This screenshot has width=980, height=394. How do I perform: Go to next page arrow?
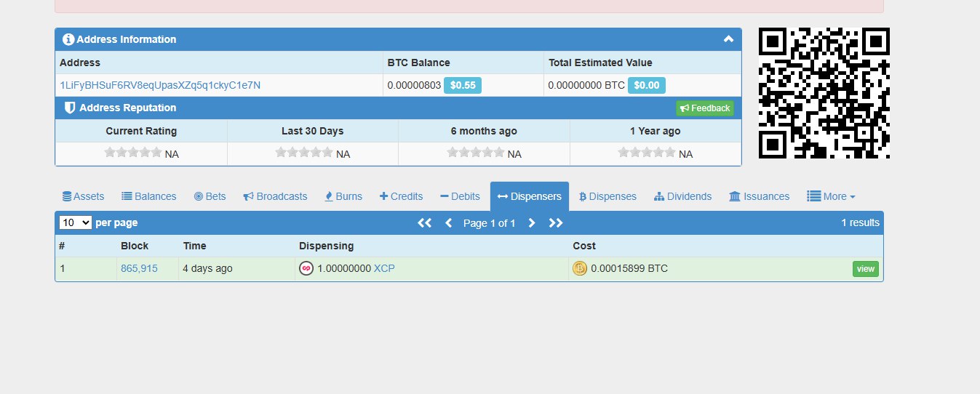tap(532, 223)
